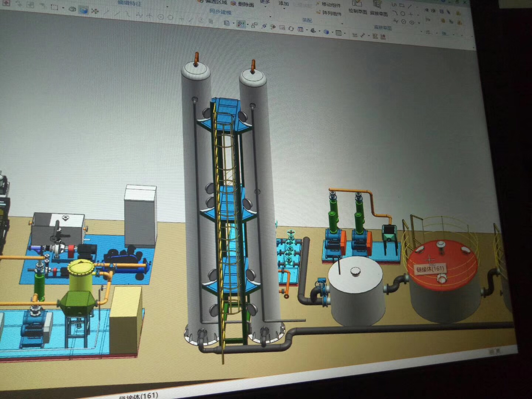Select the dashed rectangle selection tool
The height and width of the screenshot is (399, 532).
click(54, 7)
